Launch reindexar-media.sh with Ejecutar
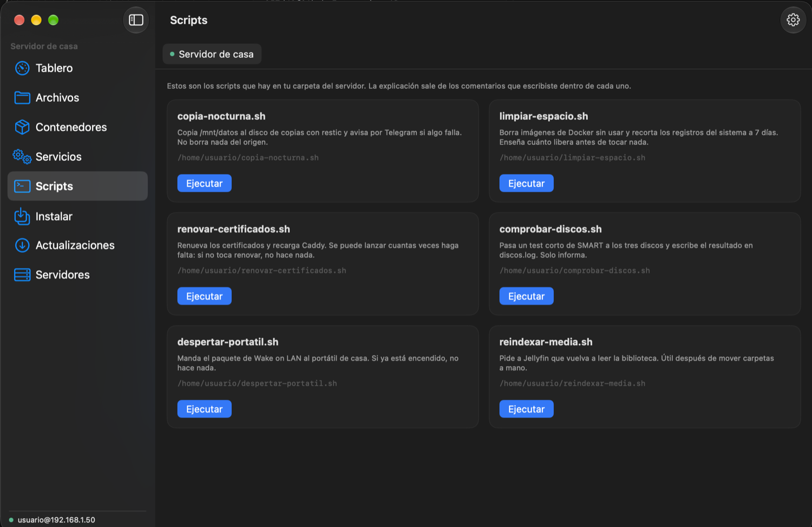Viewport: 812px width, 527px height. coord(526,409)
